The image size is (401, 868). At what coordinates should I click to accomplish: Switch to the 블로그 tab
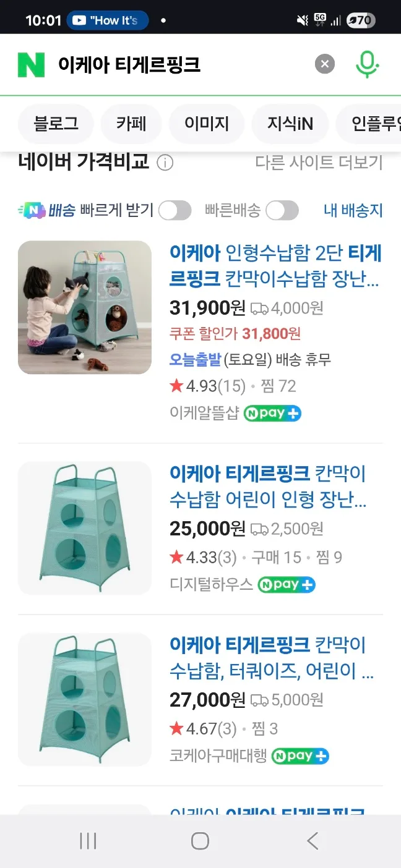point(56,124)
